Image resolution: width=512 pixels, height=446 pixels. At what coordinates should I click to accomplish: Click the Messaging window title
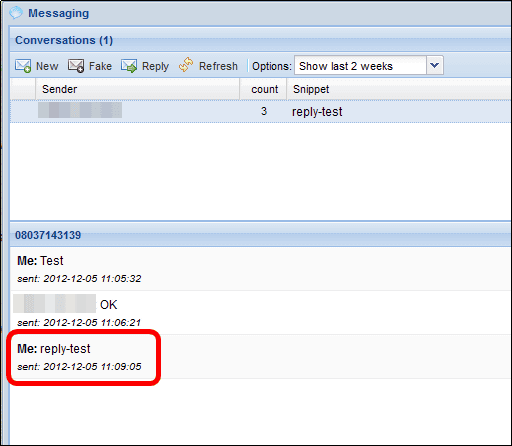pos(59,13)
